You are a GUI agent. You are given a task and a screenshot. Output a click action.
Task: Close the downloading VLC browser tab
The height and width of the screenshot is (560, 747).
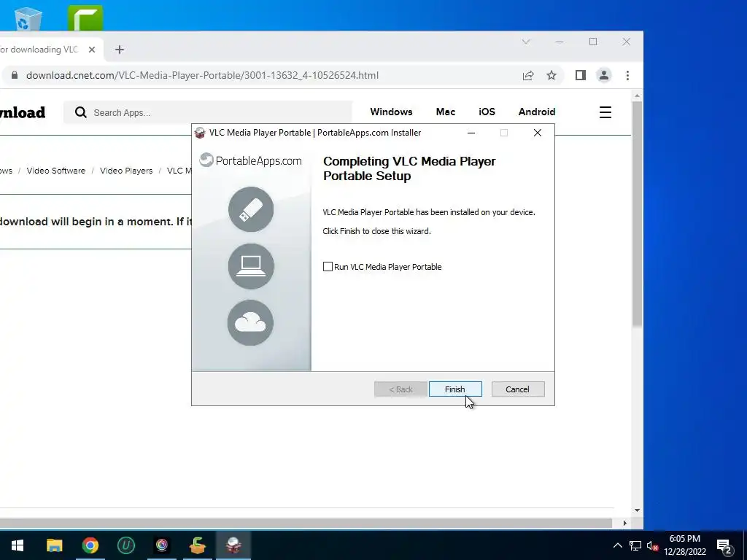point(92,50)
